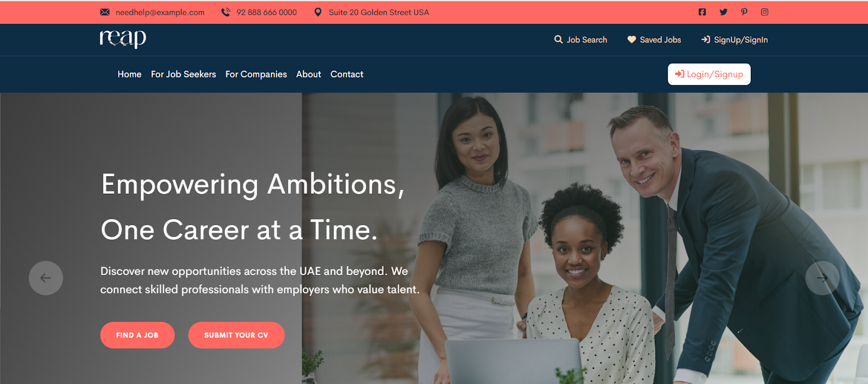Navigate to the About page

click(309, 74)
